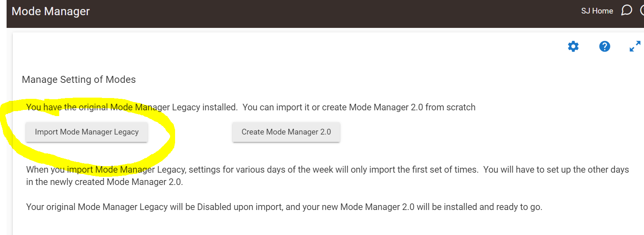Click the blue help question mark icon
Image resolution: width=644 pixels, height=235 pixels.
click(604, 46)
